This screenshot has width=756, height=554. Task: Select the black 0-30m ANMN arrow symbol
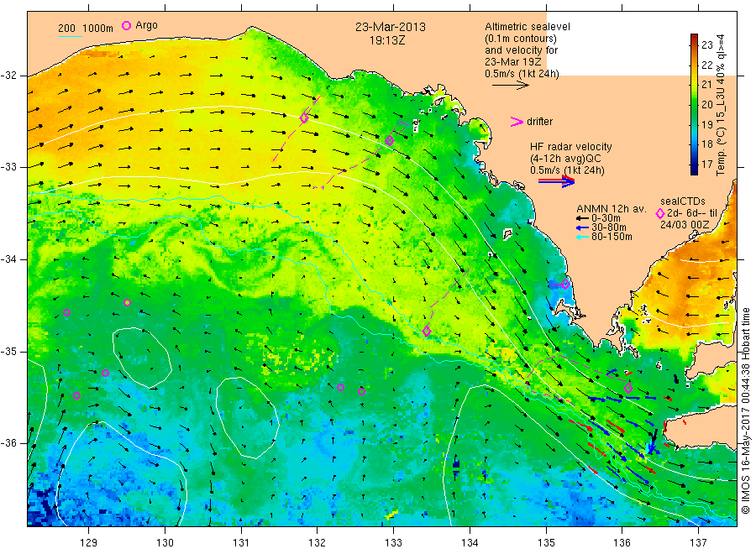pyautogui.click(x=583, y=219)
